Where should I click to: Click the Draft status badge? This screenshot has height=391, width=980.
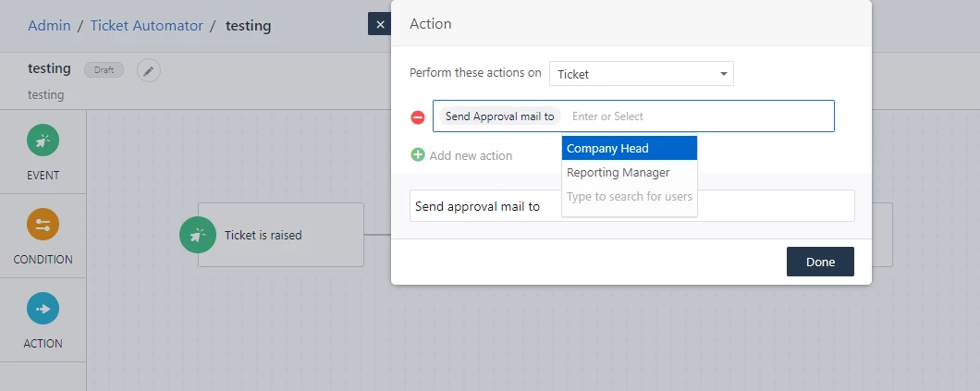104,70
